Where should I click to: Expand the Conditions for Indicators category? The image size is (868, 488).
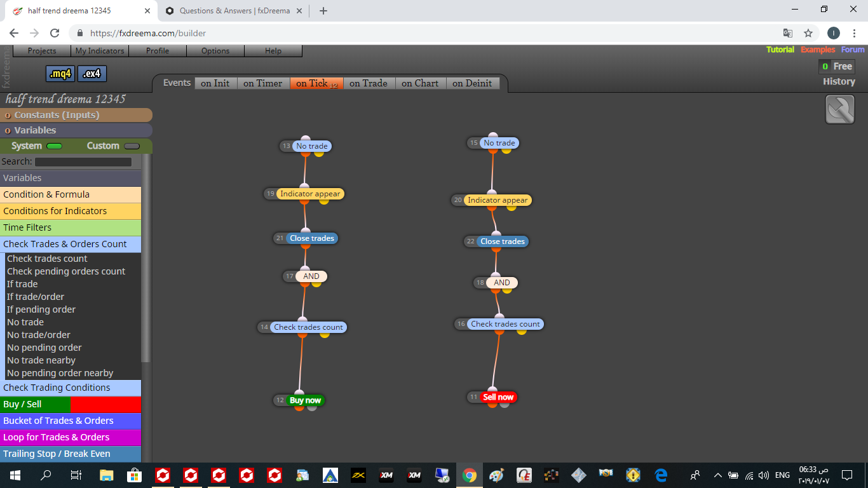point(71,211)
